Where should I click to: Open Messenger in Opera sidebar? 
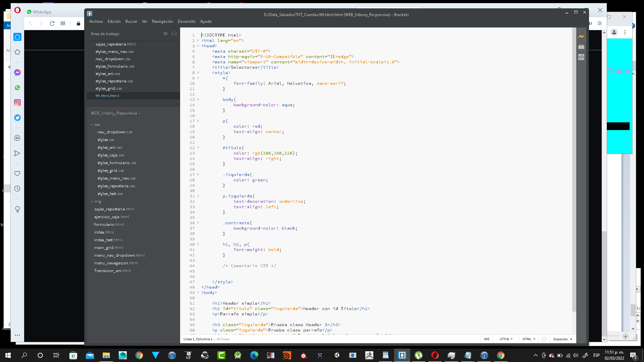(17, 72)
